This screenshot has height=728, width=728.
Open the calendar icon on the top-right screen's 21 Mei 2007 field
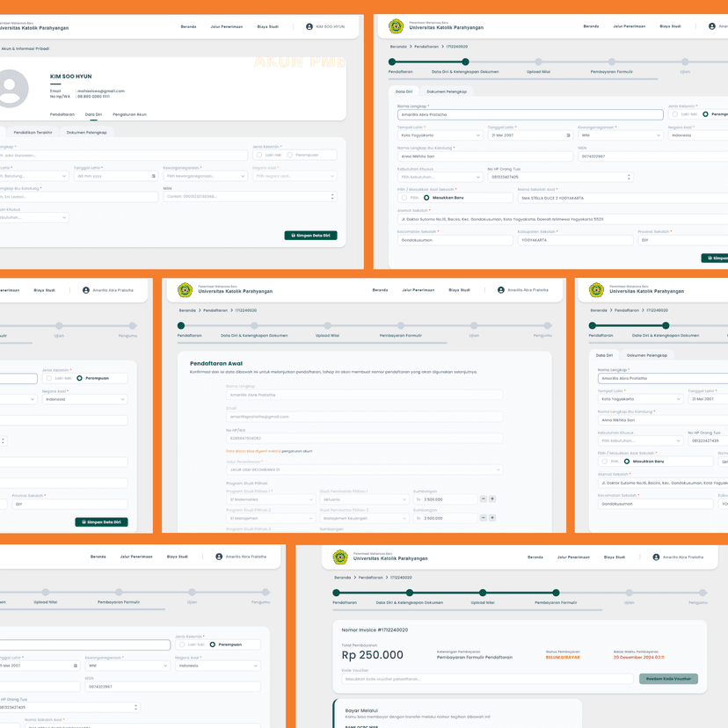568,135
